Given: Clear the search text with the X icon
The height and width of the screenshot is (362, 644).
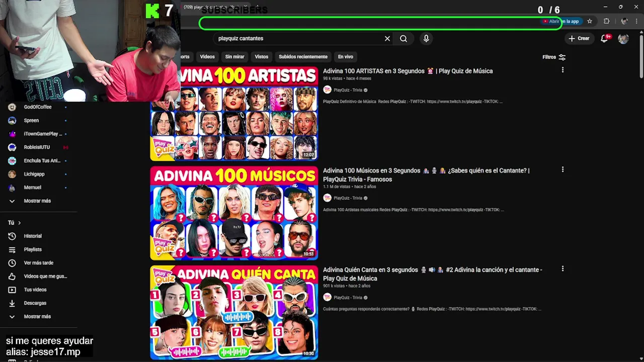Looking at the screenshot, I should (x=387, y=38).
